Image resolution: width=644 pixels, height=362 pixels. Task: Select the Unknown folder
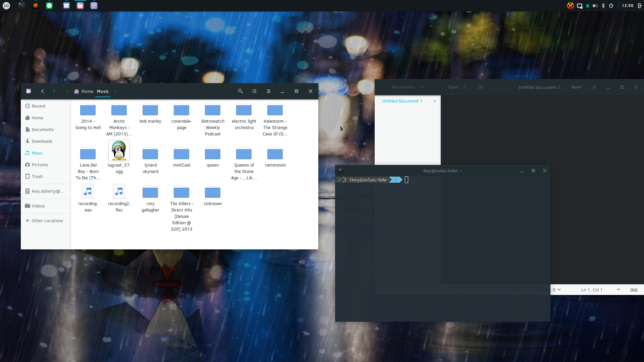(213, 196)
